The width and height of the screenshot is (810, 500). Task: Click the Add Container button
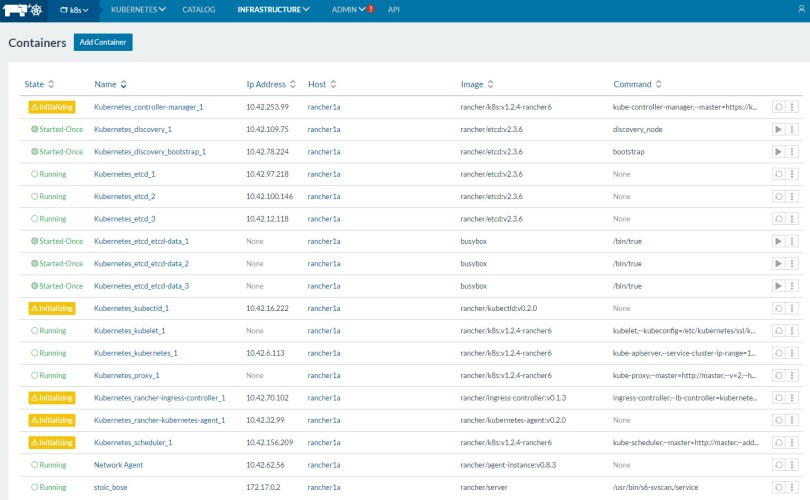103,42
